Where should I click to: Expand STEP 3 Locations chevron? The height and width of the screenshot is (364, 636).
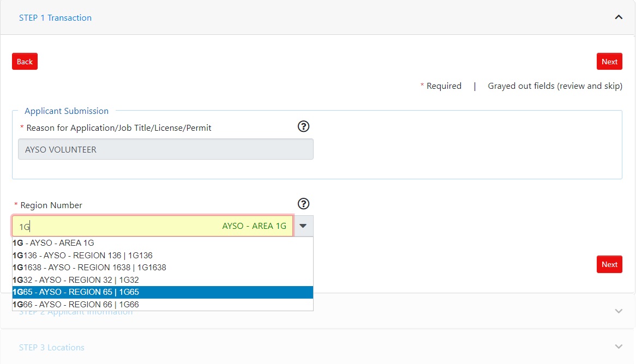coord(619,347)
